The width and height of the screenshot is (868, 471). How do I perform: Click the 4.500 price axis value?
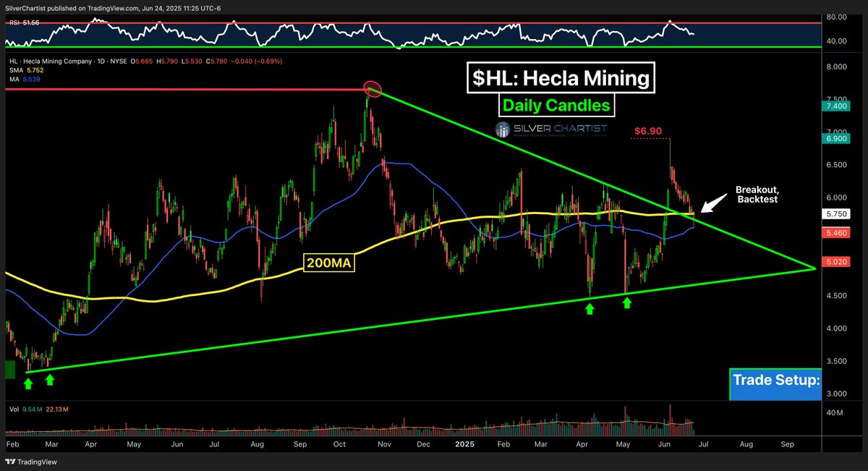(836, 295)
